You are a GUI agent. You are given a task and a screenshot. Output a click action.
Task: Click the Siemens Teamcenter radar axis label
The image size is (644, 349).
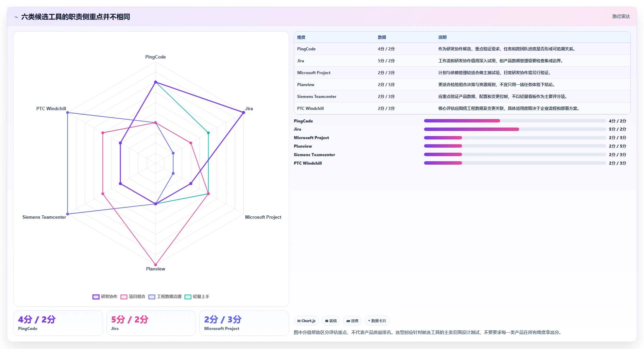[x=44, y=217]
